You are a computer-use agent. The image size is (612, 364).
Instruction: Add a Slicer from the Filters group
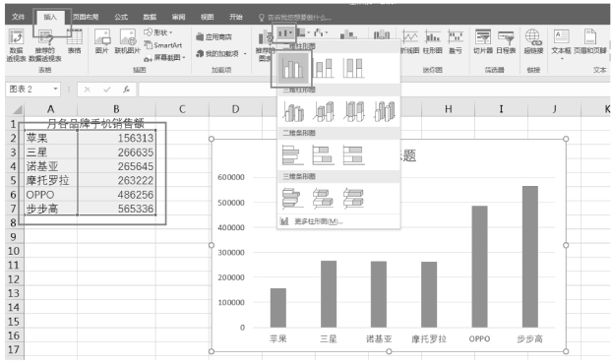coord(483,41)
